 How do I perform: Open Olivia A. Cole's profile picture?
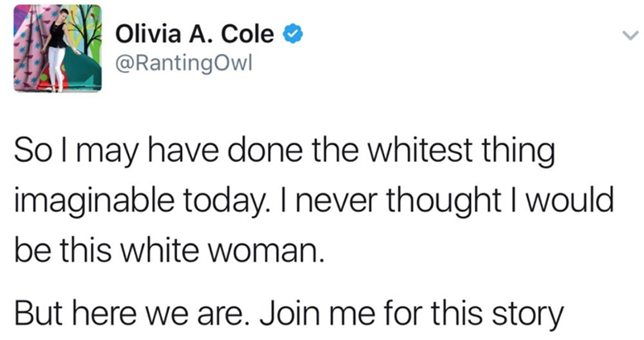tap(56, 50)
